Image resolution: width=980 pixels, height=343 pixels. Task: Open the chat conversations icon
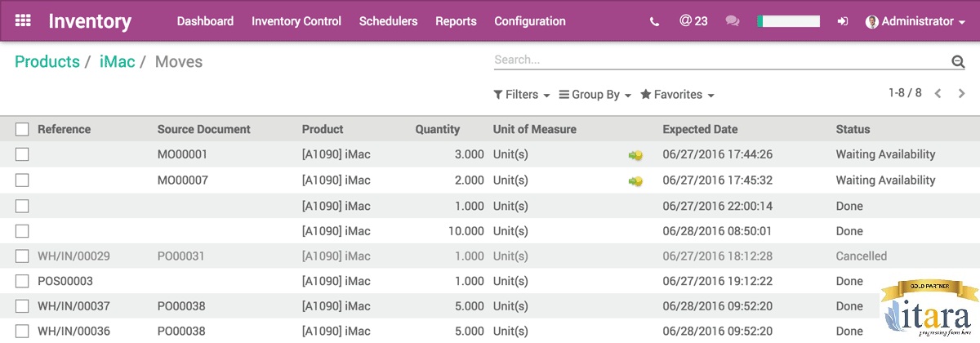(733, 22)
